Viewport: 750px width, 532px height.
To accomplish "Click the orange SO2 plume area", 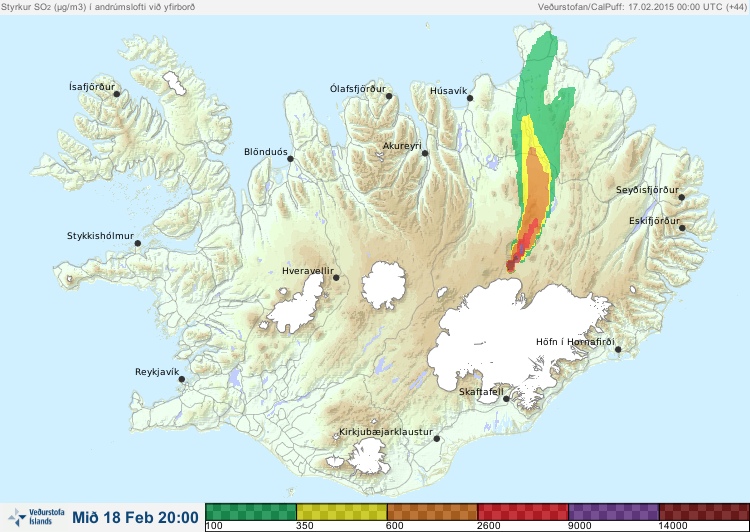I will tap(537, 191).
